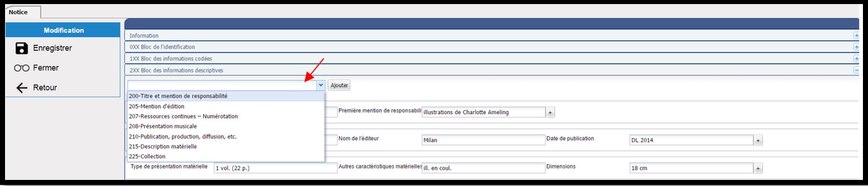The image size is (868, 186).
Task: Click the Nom de l'éditeur Milan field
Action: coord(483,140)
